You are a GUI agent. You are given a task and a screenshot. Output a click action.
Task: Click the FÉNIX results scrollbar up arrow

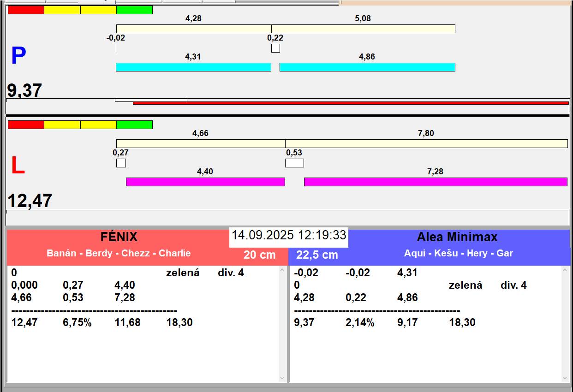click(282, 270)
